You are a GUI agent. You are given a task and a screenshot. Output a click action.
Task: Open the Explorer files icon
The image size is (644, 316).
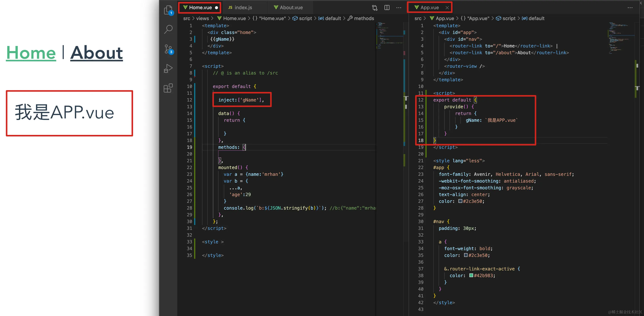[168, 10]
